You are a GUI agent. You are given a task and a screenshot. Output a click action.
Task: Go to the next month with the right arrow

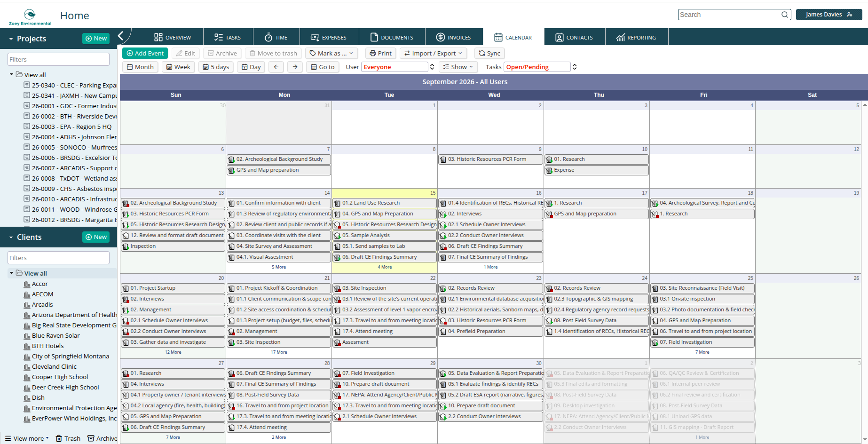pos(295,67)
